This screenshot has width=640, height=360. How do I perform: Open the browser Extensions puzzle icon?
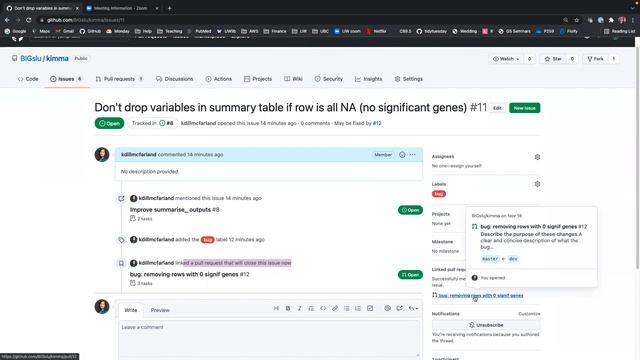[x=611, y=20]
